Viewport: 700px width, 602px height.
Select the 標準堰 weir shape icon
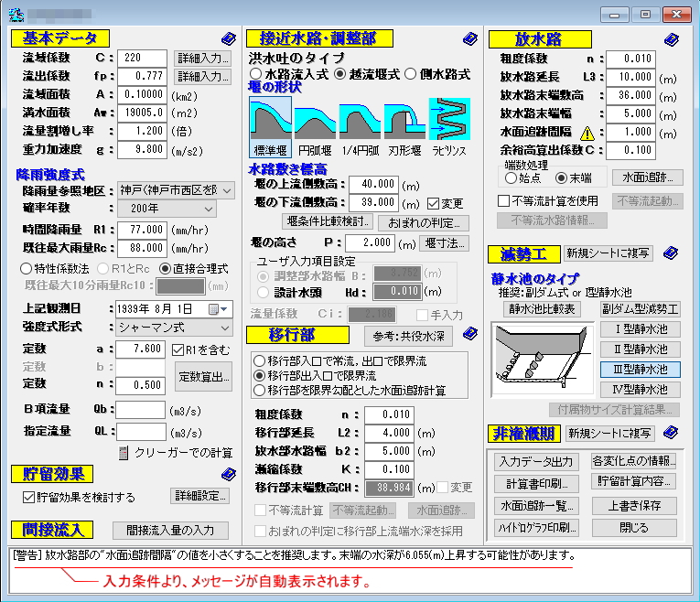[271, 120]
